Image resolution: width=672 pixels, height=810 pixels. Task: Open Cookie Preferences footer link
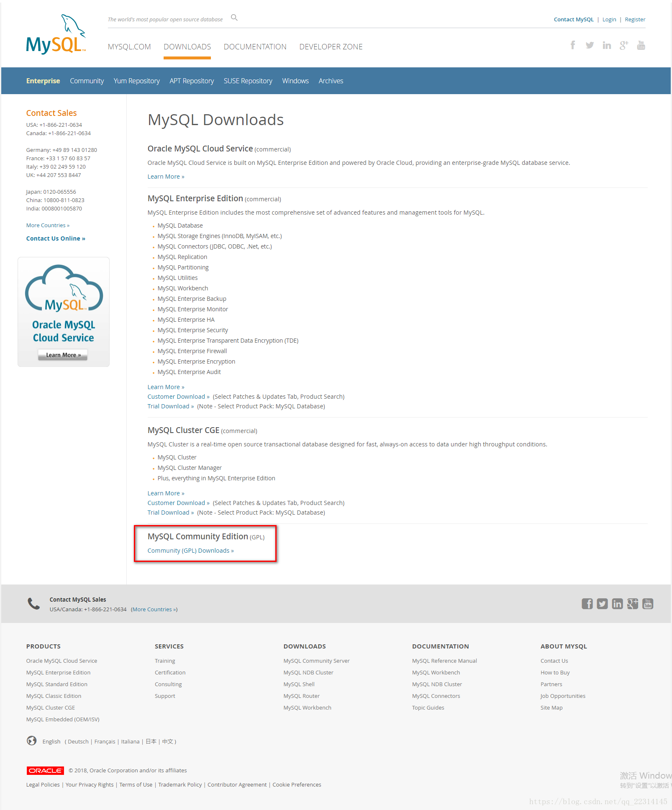297,785
